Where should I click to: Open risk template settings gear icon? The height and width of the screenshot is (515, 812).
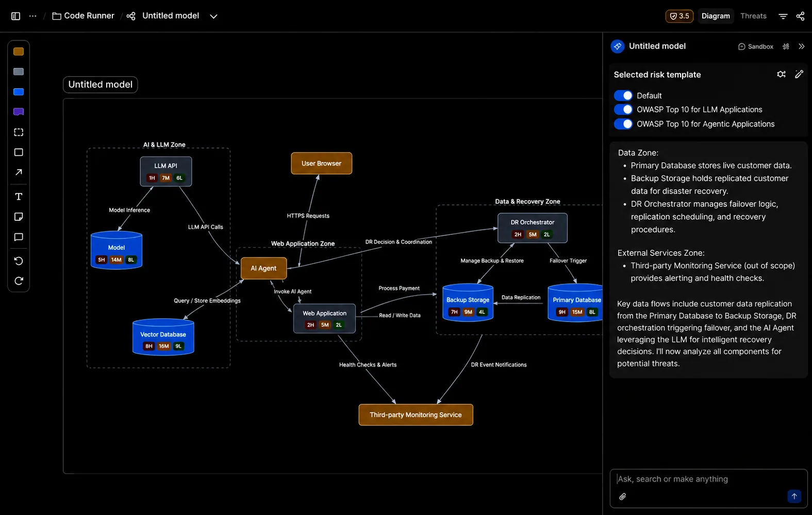pyautogui.click(x=782, y=74)
